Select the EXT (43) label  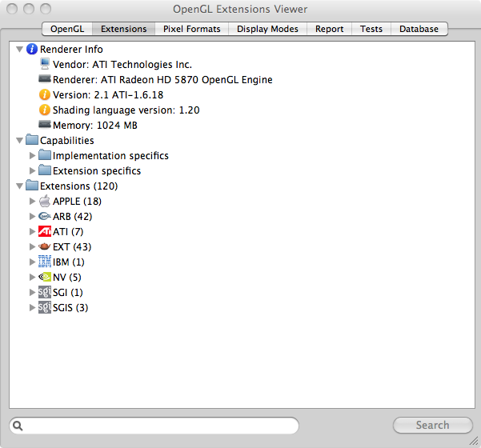pos(72,247)
